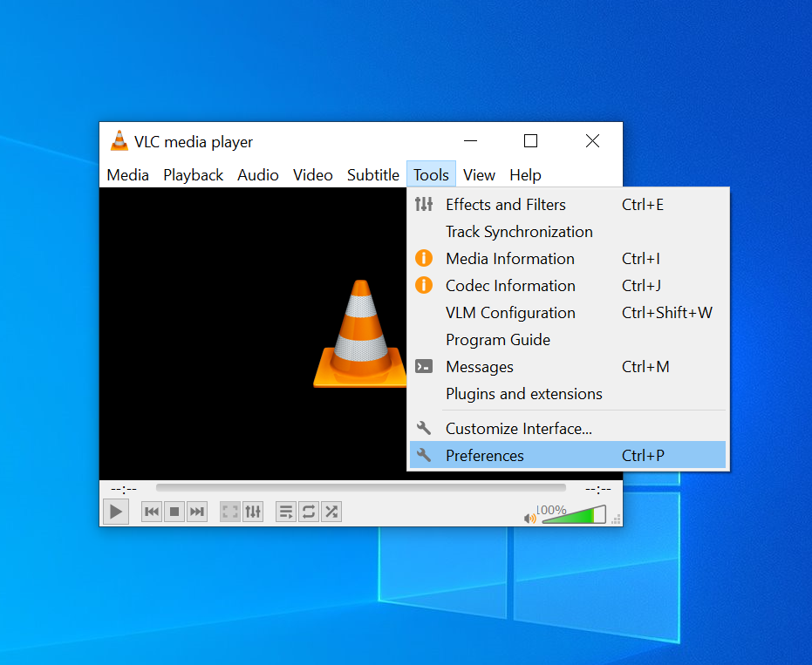Skip to previous media
Screen dimensions: 812x665
coord(151,512)
